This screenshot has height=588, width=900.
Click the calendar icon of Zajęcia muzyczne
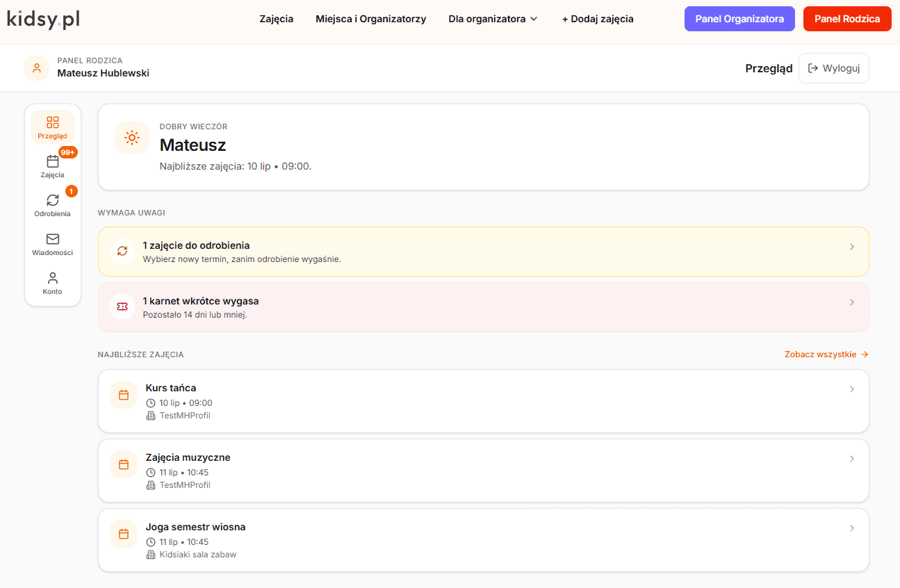click(124, 464)
